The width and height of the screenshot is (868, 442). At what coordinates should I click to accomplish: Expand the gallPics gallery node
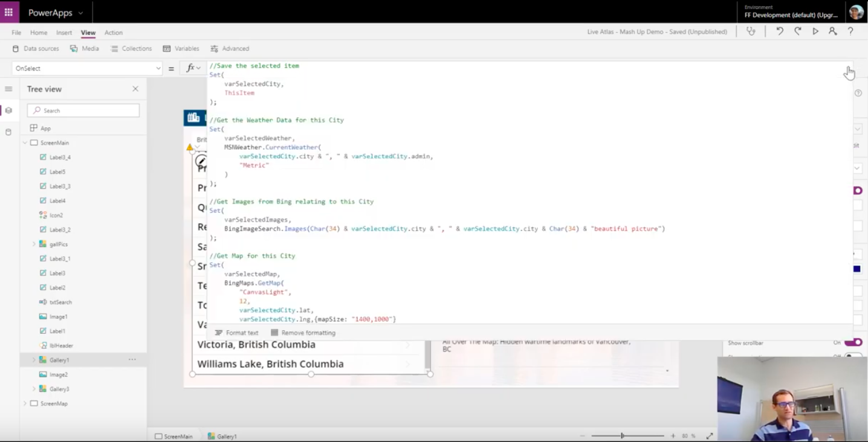point(34,244)
